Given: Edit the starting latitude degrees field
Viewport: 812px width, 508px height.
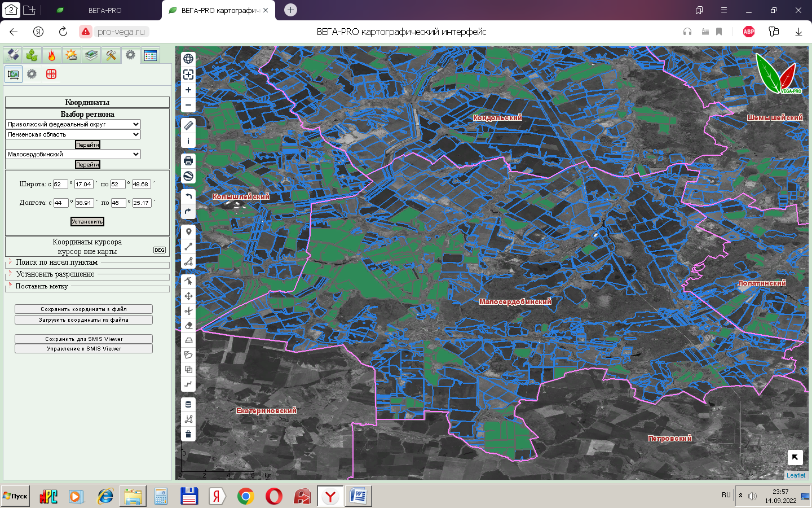Looking at the screenshot, I should coord(60,184).
